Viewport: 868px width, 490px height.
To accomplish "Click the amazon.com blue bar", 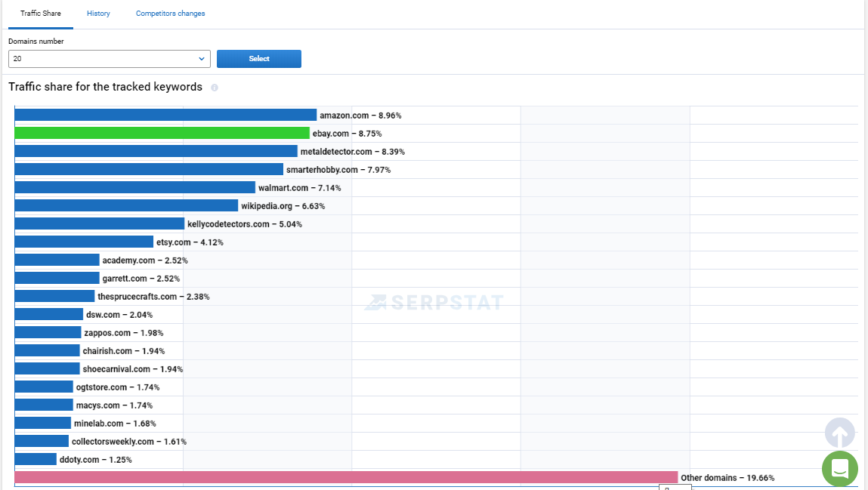I will point(165,115).
